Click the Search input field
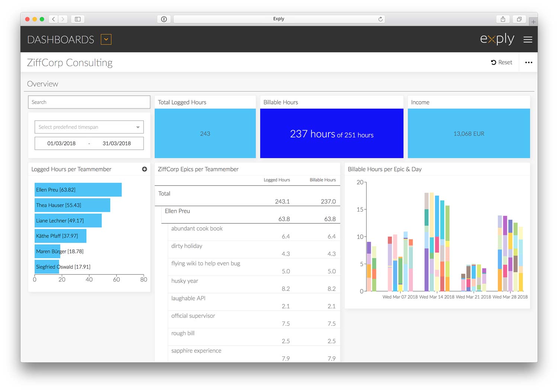The height and width of the screenshot is (392, 558). pos(89,102)
